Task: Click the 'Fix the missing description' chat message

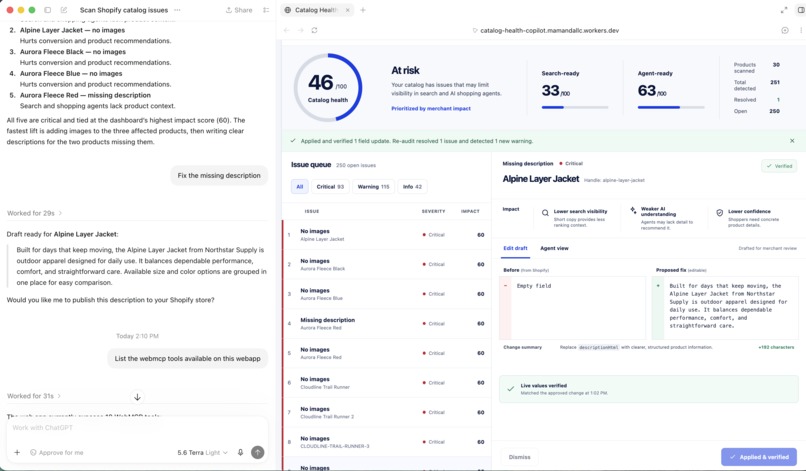Action: pyautogui.click(x=219, y=175)
